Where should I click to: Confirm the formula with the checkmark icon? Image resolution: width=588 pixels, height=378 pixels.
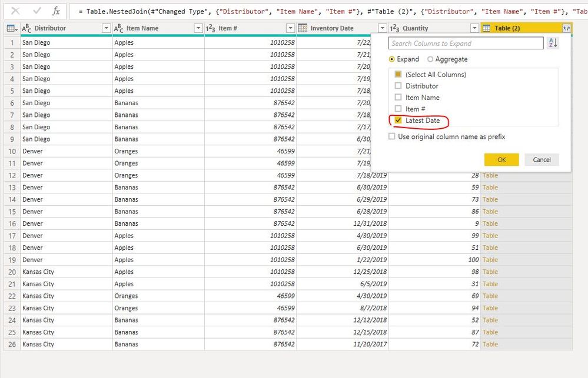[x=36, y=11]
